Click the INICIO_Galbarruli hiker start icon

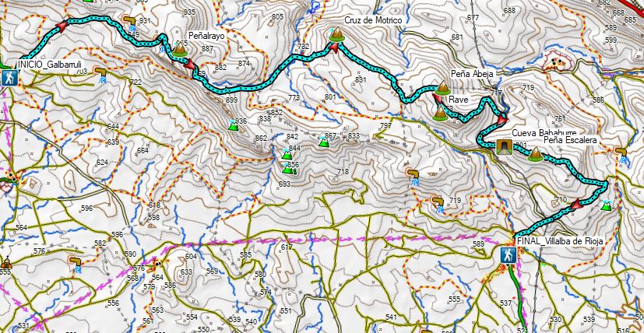pos(9,78)
